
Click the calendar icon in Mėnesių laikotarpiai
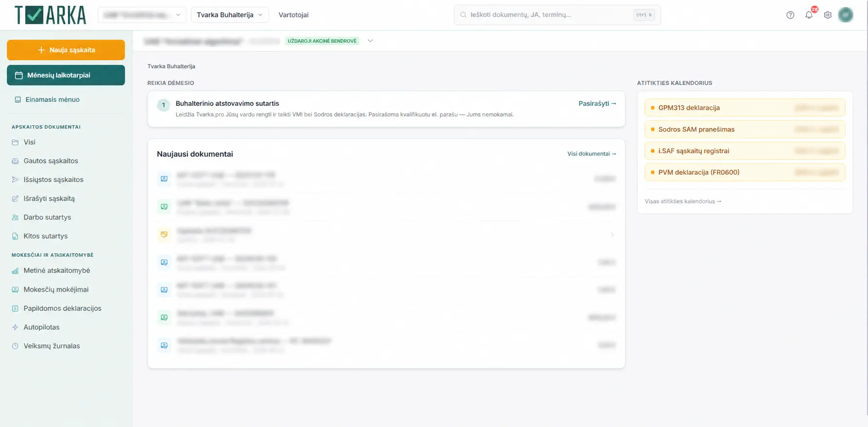19,75
